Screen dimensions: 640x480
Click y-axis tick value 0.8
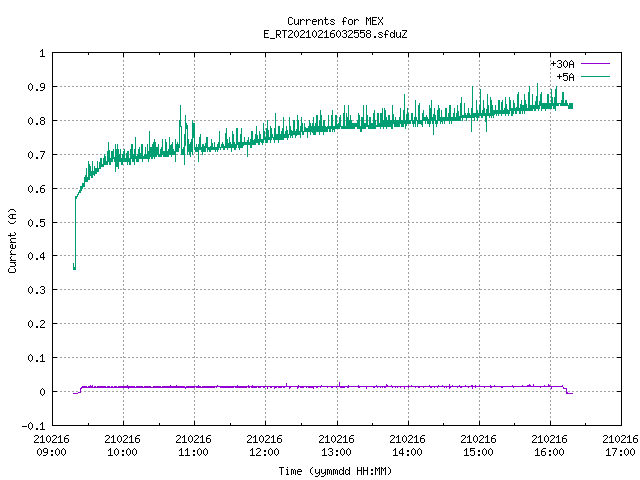[36, 121]
